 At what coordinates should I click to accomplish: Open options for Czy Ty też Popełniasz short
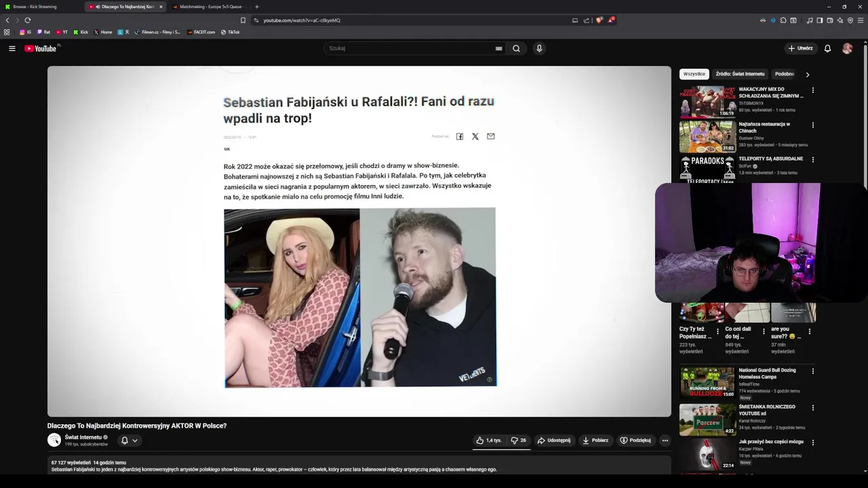point(717,331)
